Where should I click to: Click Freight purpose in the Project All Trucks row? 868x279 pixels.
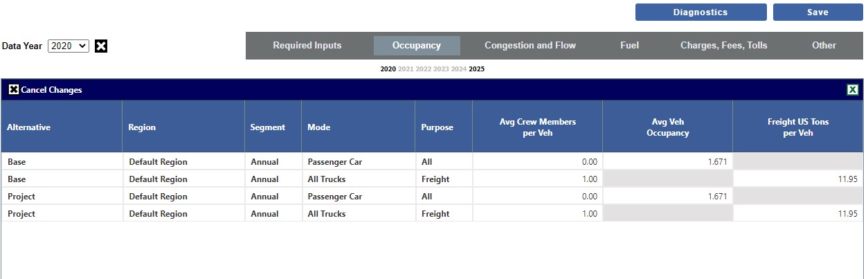pyautogui.click(x=435, y=214)
